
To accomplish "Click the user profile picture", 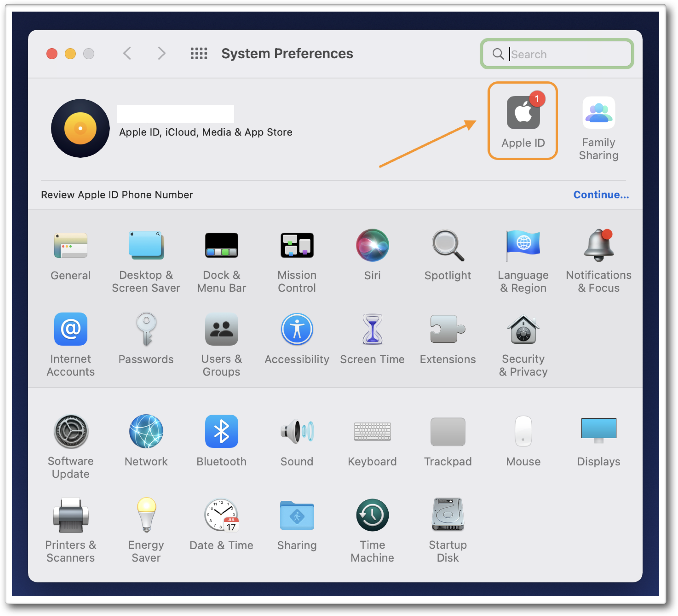I will pyautogui.click(x=80, y=128).
